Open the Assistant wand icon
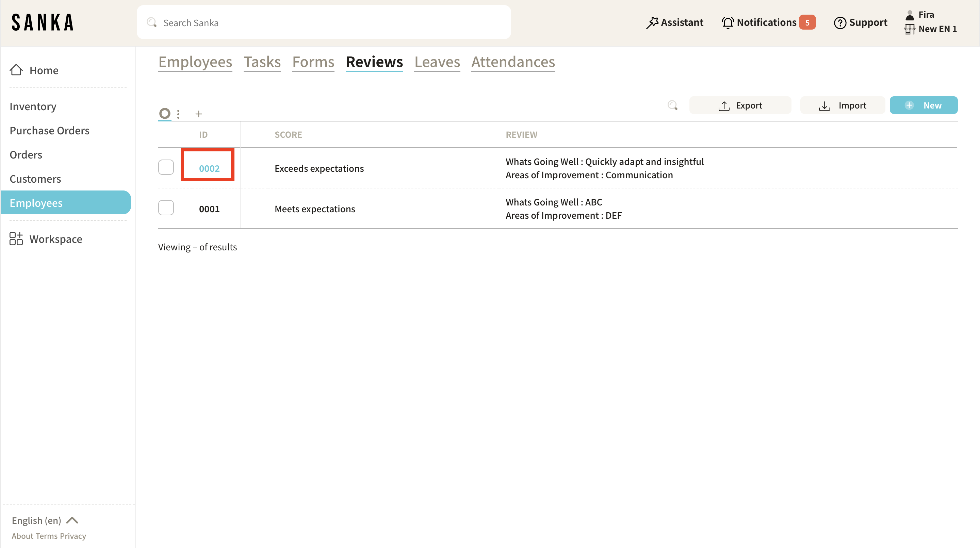The height and width of the screenshot is (548, 980). click(x=652, y=23)
